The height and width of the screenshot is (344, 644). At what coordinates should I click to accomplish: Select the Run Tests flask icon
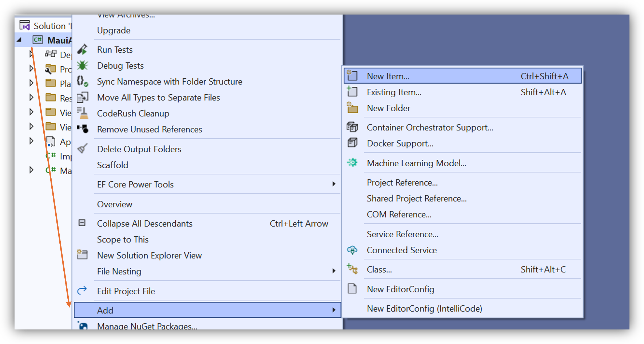point(82,50)
